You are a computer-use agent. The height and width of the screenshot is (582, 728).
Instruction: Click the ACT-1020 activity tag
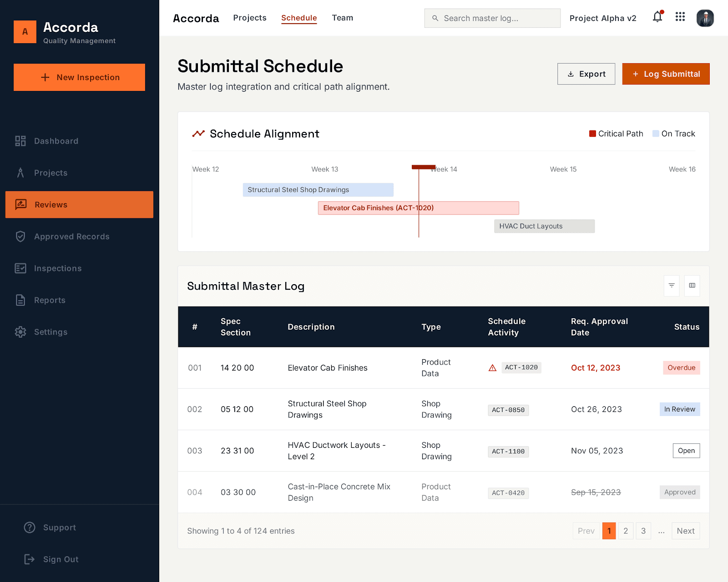[521, 367]
